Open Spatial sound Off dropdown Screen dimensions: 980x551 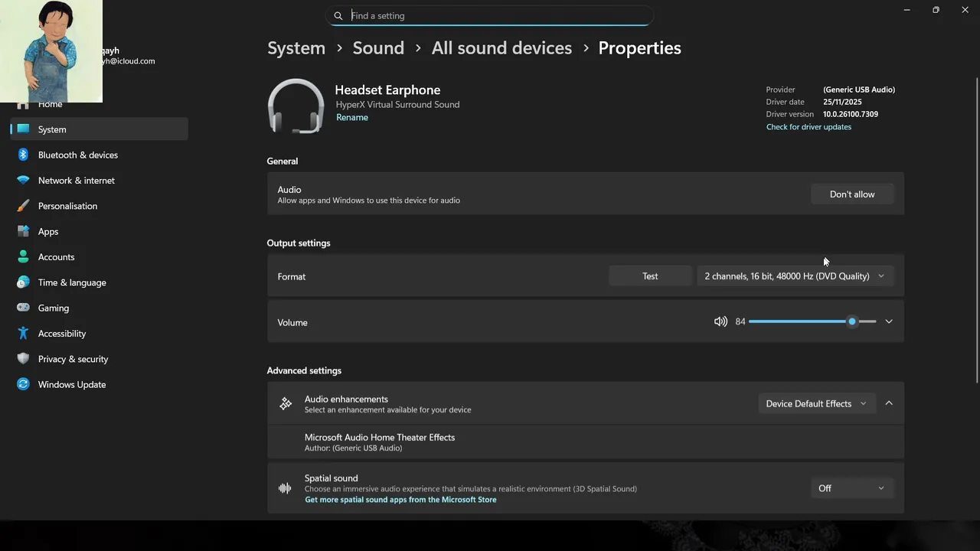pyautogui.click(x=851, y=488)
